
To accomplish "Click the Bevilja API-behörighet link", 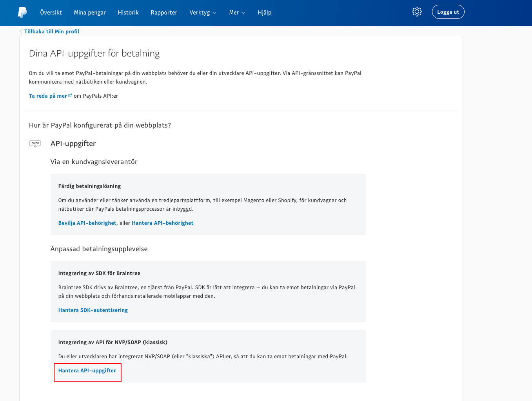I will [x=87, y=223].
